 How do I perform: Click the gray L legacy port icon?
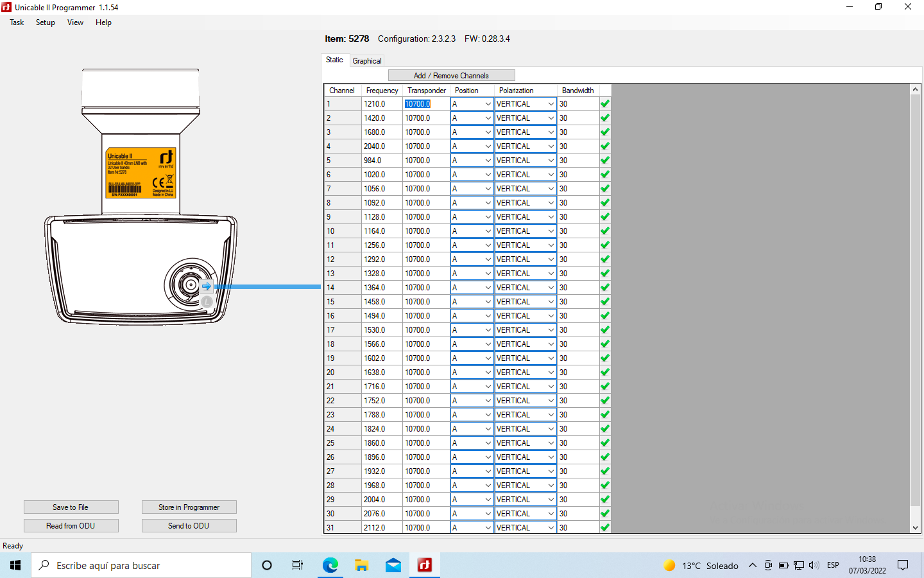tap(207, 301)
